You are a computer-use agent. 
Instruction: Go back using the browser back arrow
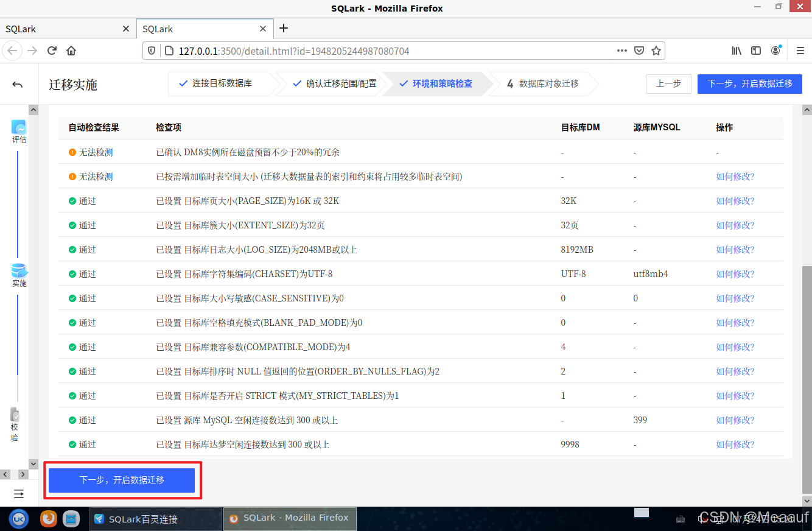[x=13, y=51]
